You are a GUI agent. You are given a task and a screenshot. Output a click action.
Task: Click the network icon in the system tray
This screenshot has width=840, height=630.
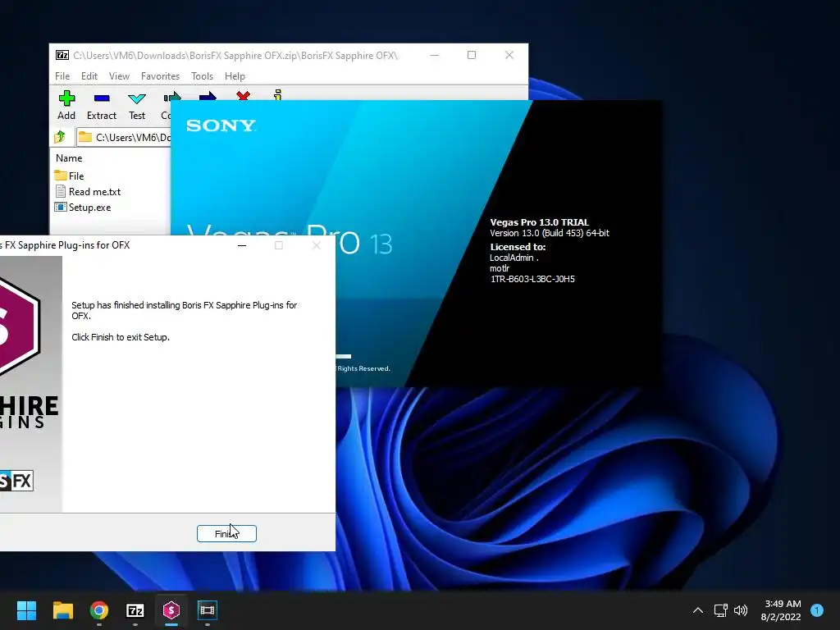coord(720,610)
